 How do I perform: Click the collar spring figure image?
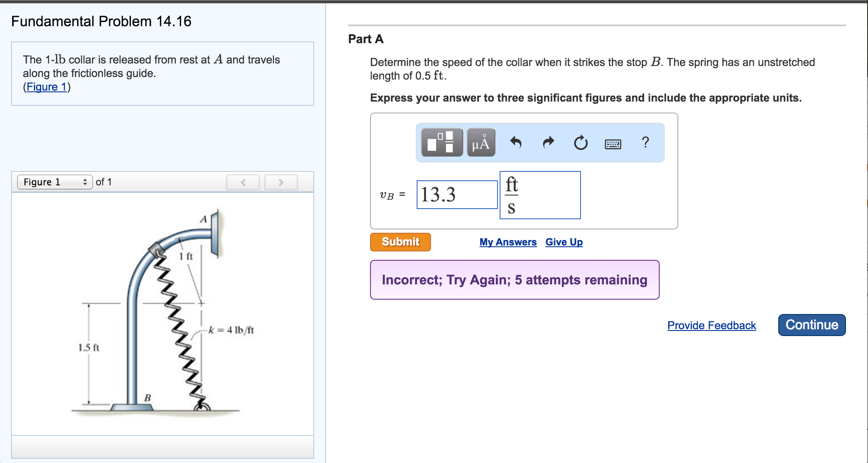pos(163,314)
